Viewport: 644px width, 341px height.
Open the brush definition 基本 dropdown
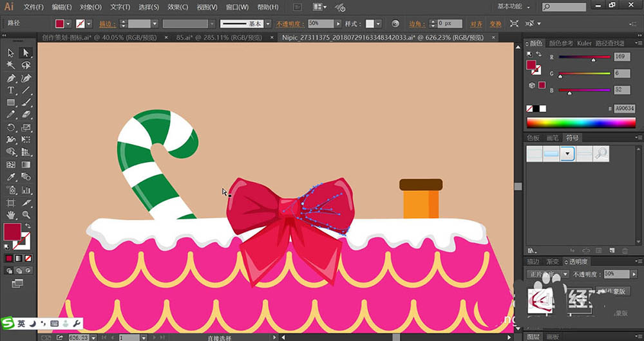click(268, 24)
